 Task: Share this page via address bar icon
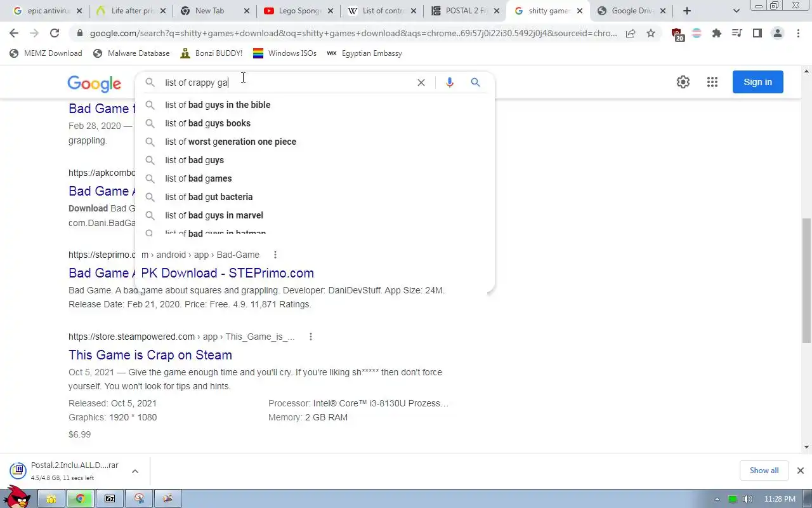coord(631,34)
